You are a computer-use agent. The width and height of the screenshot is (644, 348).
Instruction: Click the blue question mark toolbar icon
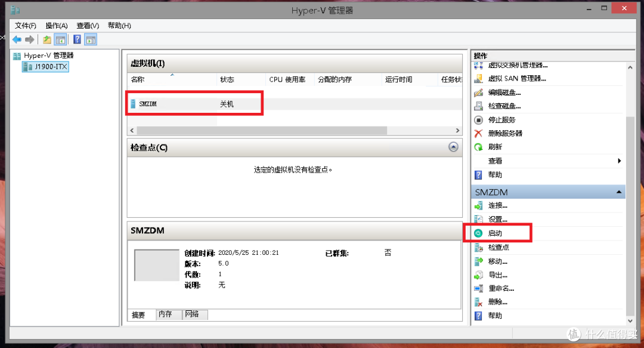tap(77, 40)
